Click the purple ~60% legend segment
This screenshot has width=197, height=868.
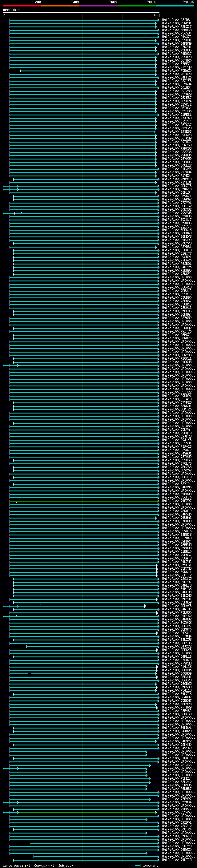(x=99, y=6)
